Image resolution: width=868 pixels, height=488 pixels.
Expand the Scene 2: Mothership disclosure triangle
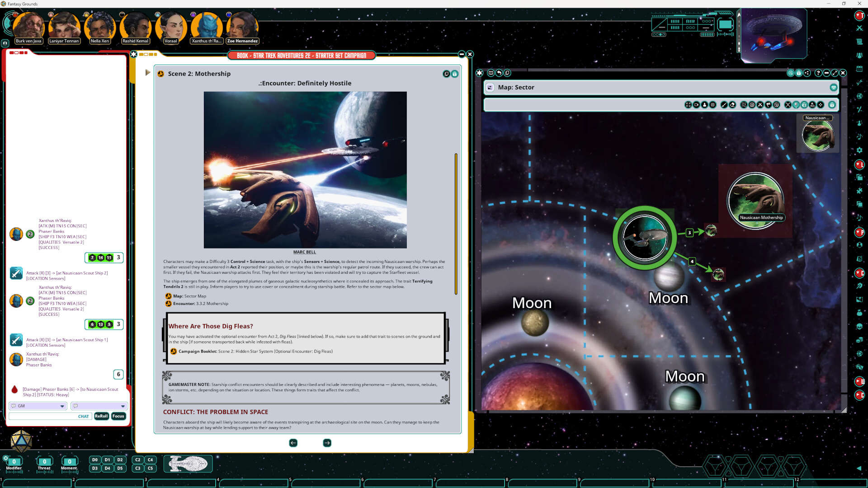click(148, 72)
